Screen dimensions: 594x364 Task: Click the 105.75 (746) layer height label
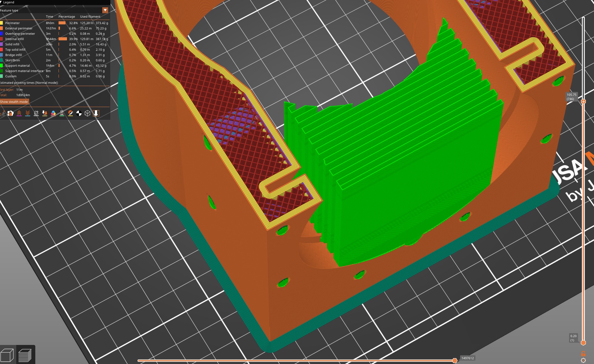(572, 97)
